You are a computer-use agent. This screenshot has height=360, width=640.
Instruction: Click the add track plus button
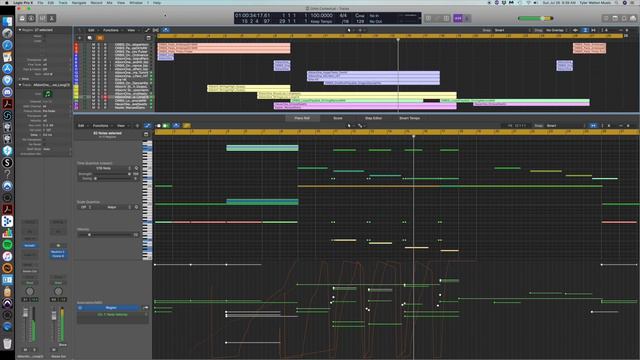tap(80, 38)
